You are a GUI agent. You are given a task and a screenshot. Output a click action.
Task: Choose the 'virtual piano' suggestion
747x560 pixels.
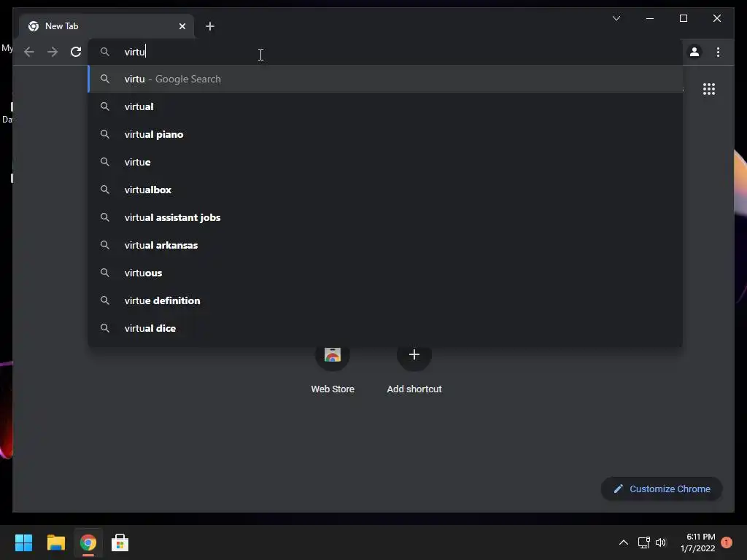[385, 134]
